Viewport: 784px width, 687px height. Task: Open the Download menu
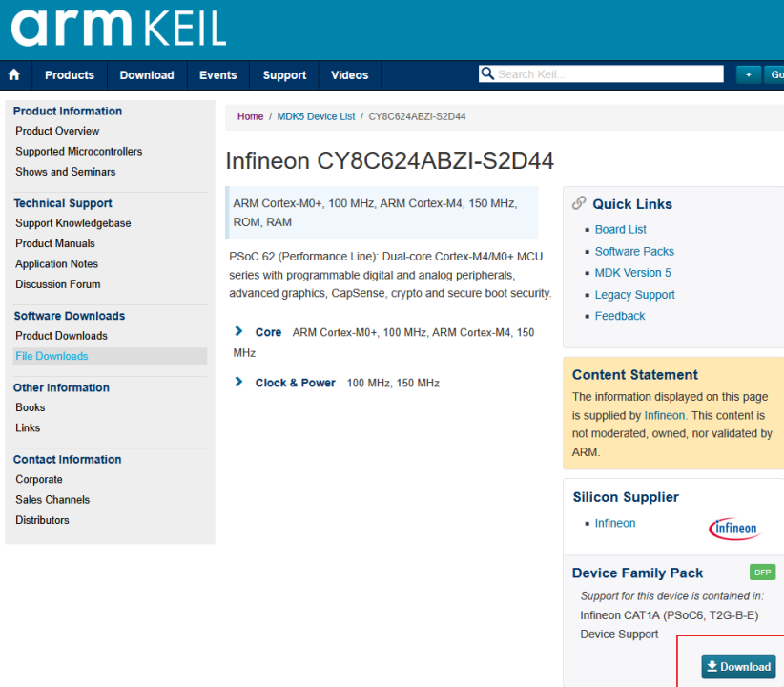(147, 75)
